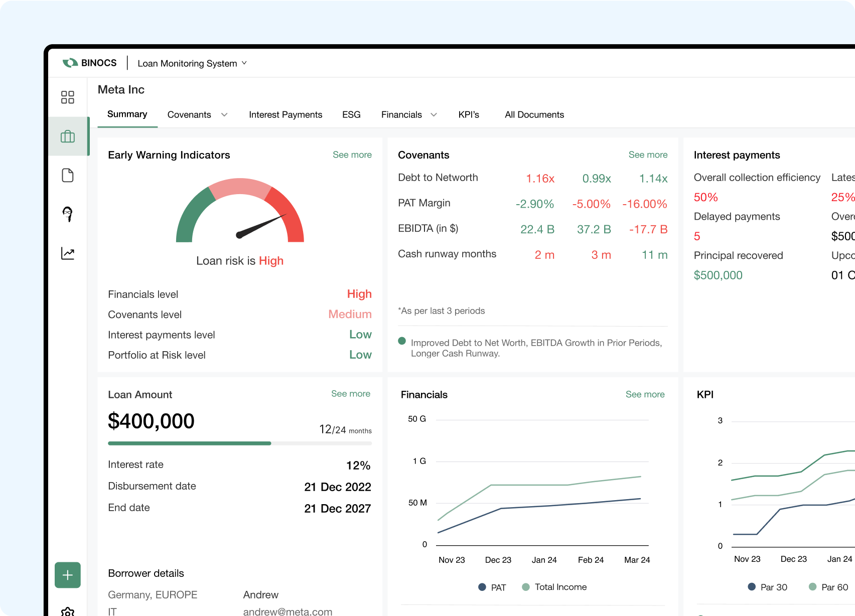Click the Par 60 legend color dot

(813, 586)
